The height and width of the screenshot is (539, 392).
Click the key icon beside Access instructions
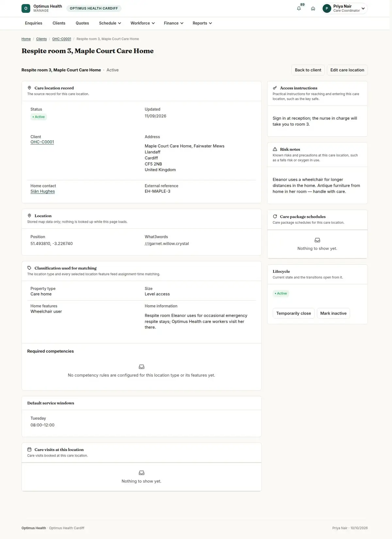(275, 88)
